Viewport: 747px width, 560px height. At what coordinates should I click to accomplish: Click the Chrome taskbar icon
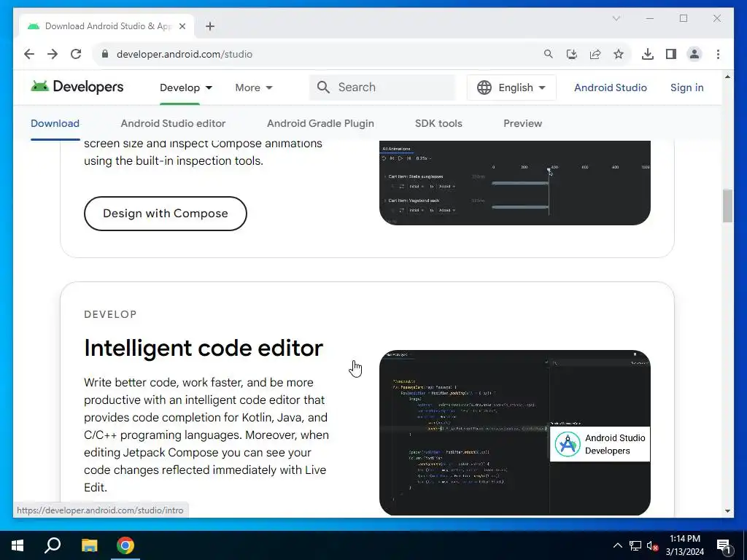pyautogui.click(x=125, y=545)
